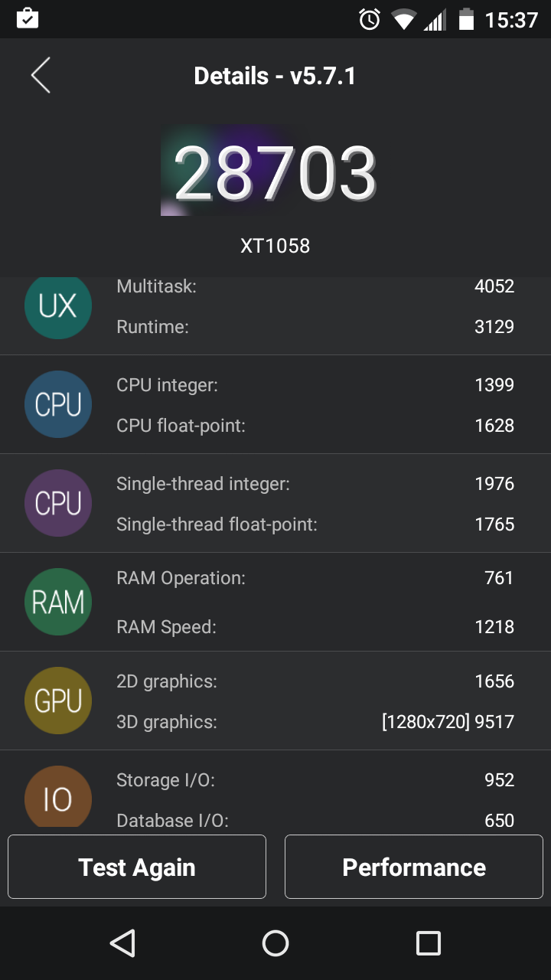This screenshot has width=551, height=980.
Task: Tap the Test Again button
Action: click(137, 867)
